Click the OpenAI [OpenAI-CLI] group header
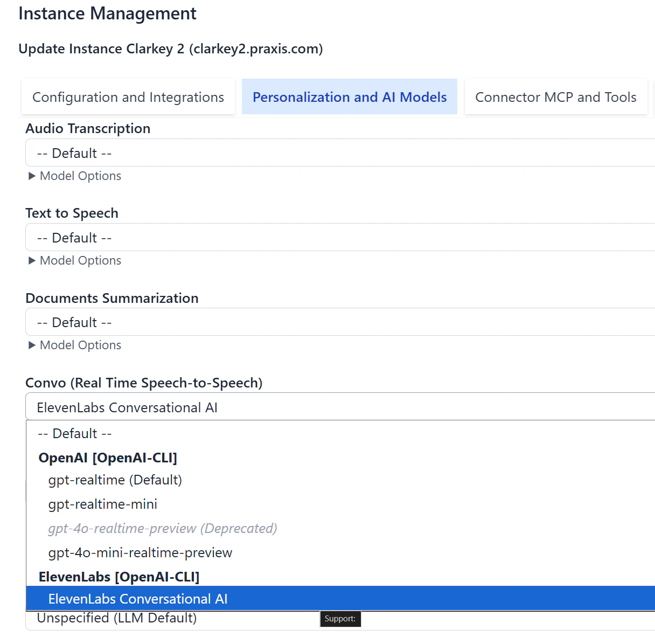The height and width of the screenshot is (644, 655). click(108, 458)
